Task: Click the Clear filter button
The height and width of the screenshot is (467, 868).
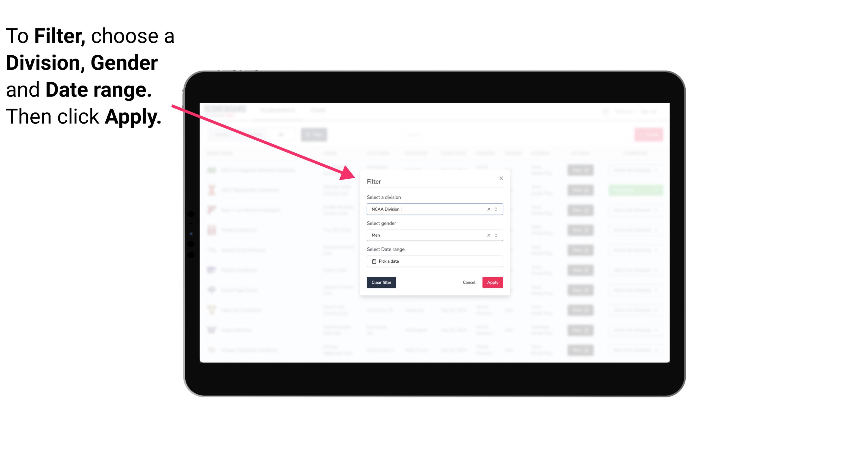Action: (x=381, y=283)
